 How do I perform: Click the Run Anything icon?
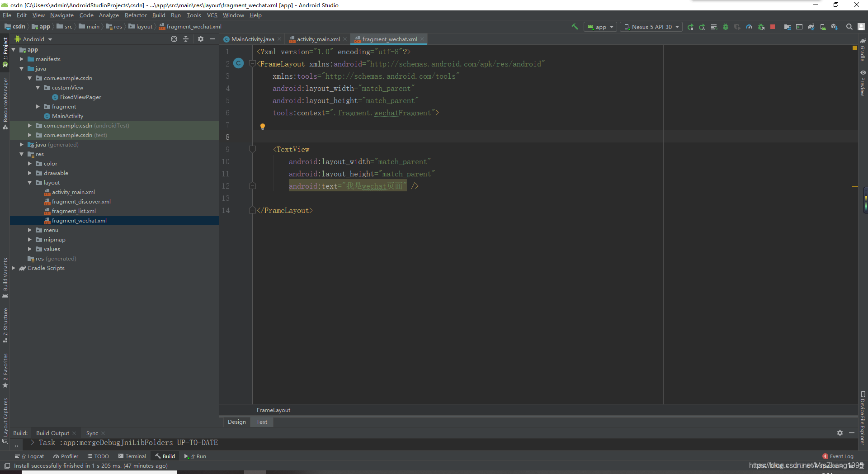coord(799,27)
